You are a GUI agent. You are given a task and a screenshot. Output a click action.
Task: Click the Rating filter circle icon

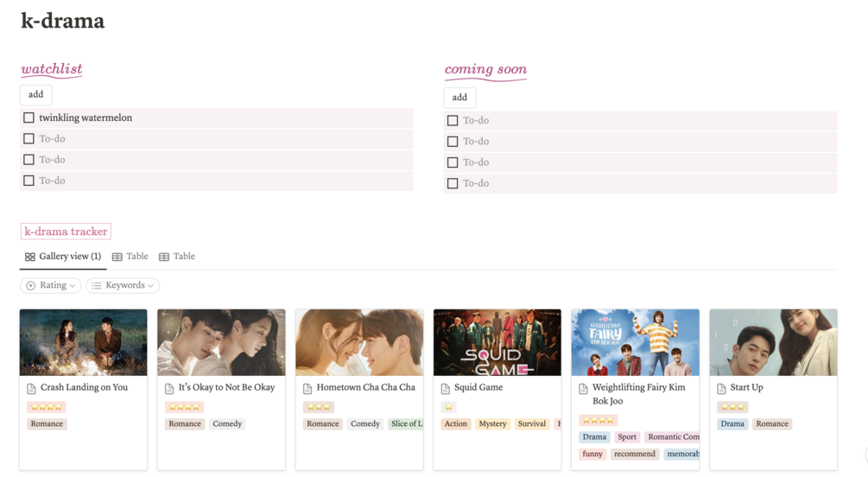click(31, 285)
